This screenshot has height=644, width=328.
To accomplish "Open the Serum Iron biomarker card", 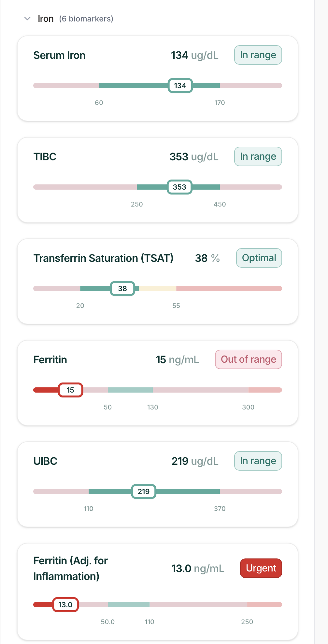I will pos(158,78).
